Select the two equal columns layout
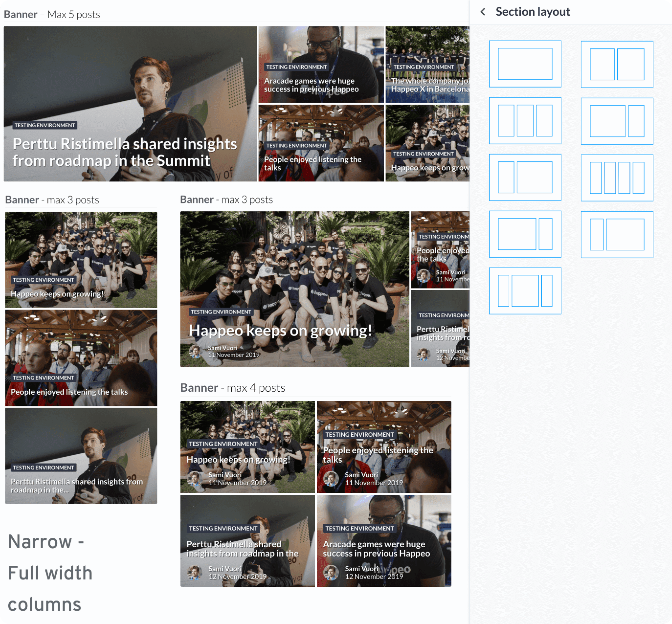The width and height of the screenshot is (672, 624). pyautogui.click(x=617, y=64)
